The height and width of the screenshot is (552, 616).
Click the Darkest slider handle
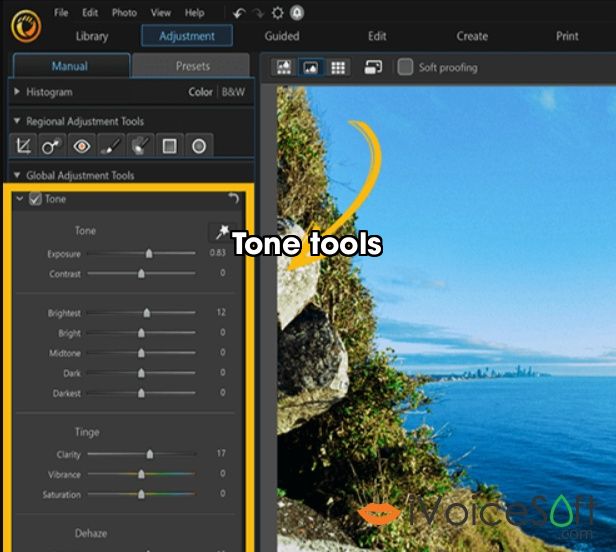point(141,393)
